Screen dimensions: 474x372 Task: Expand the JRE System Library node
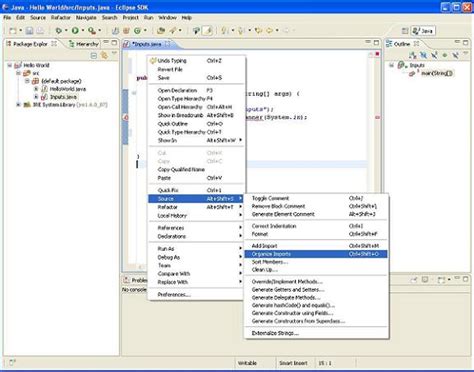click(x=18, y=105)
